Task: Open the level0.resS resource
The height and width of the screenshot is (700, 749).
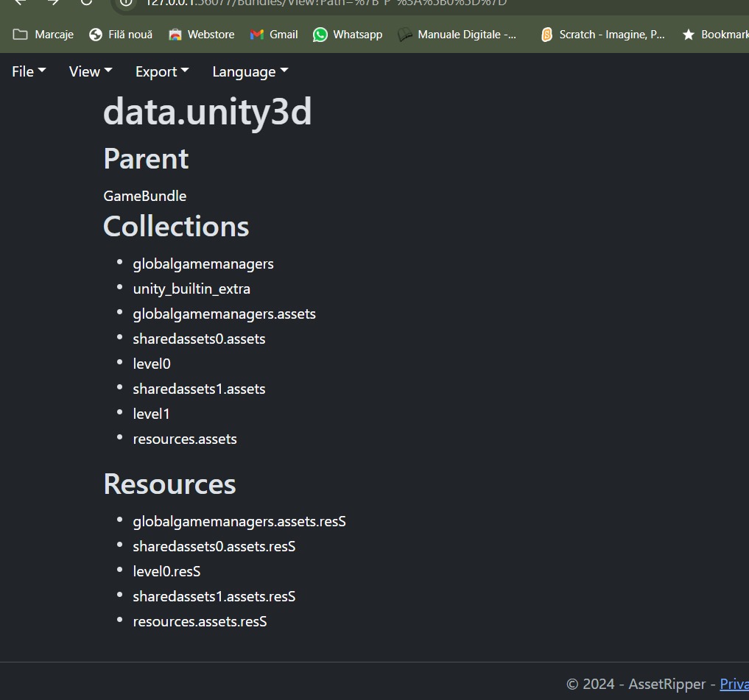Action: (x=166, y=571)
